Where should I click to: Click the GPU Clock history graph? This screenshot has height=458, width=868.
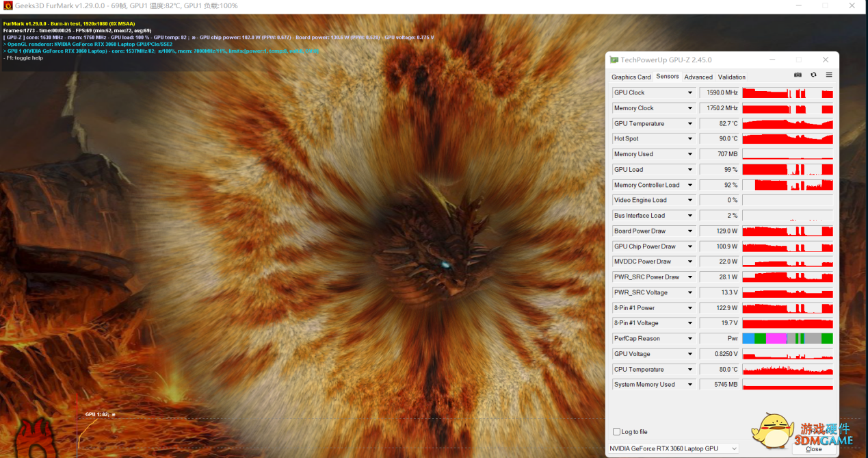788,92
